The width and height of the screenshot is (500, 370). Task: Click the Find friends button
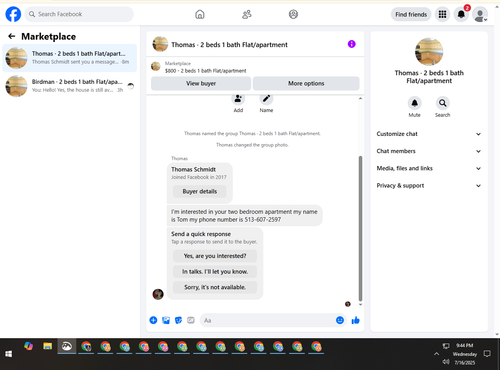(x=411, y=14)
